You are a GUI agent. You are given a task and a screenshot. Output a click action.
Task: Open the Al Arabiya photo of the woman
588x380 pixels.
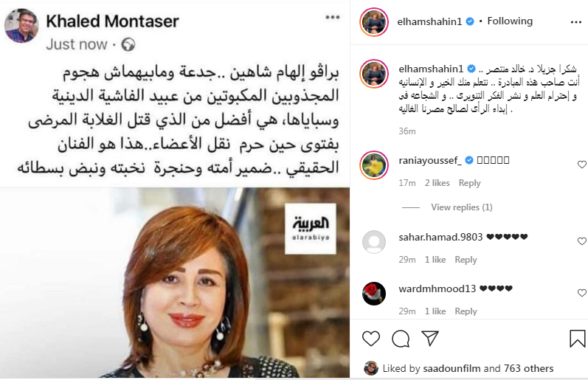(175, 283)
